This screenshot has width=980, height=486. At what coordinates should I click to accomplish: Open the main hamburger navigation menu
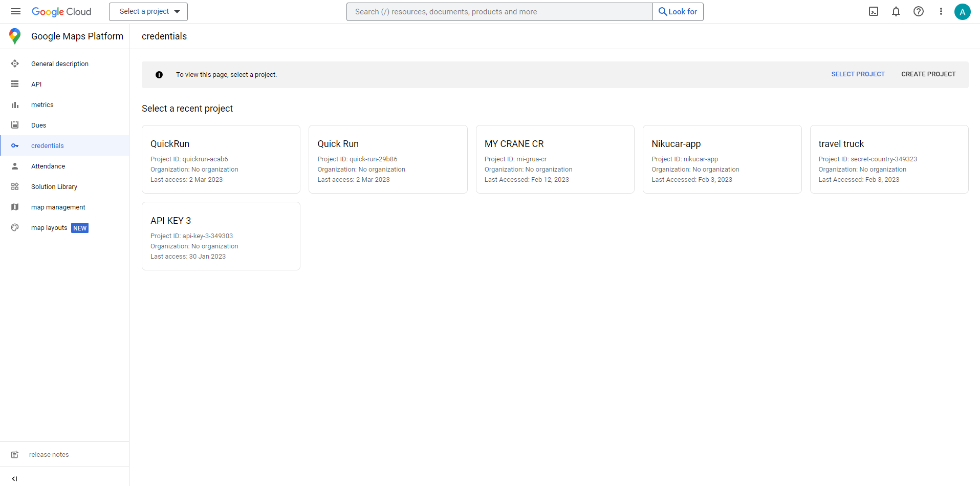click(16, 11)
